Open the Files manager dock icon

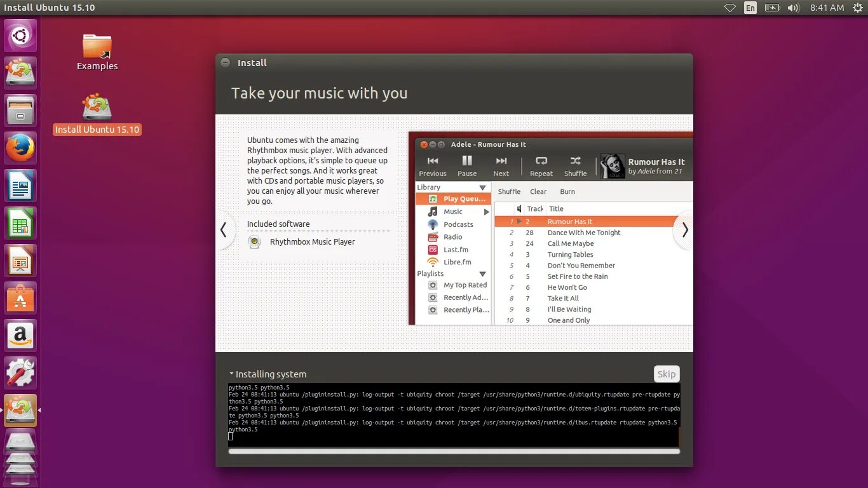click(x=20, y=111)
